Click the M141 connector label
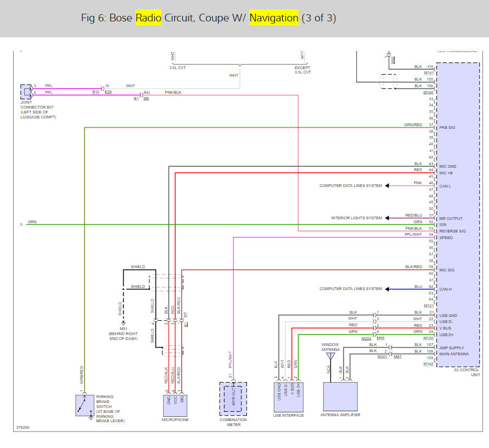Screen dimensions: 489x448 429,72
